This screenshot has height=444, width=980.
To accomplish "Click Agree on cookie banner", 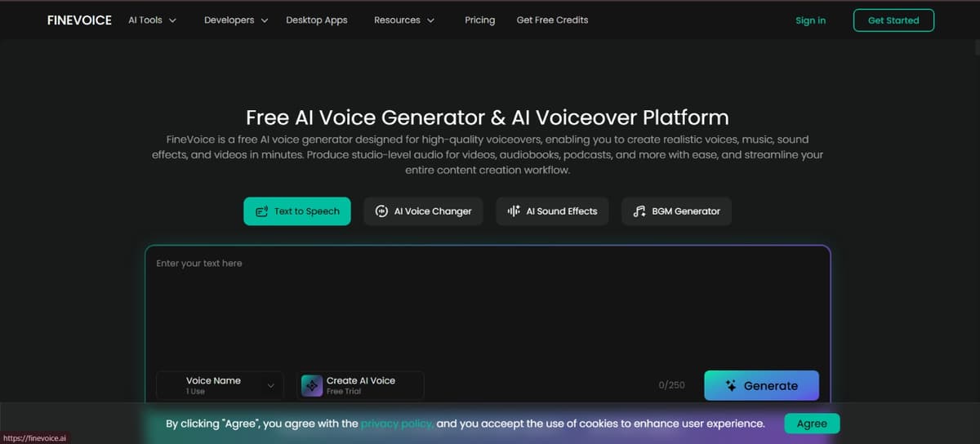I will tap(812, 424).
